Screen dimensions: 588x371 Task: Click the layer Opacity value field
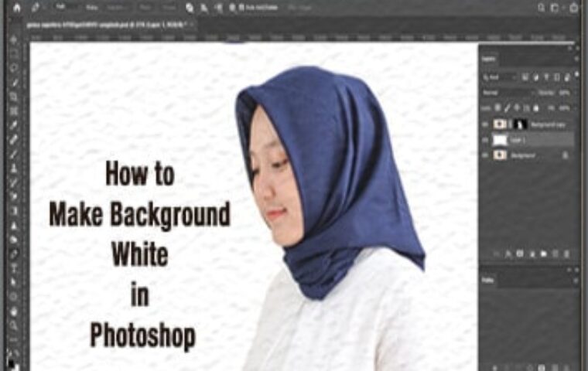pyautogui.click(x=565, y=93)
